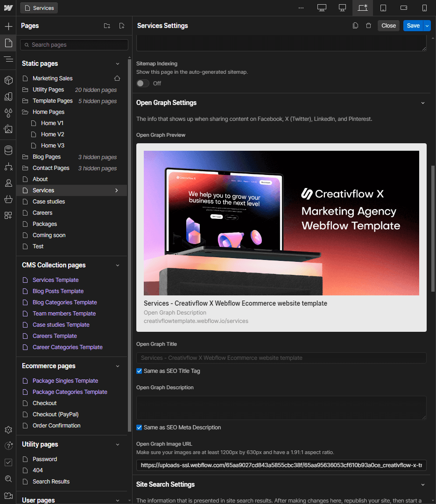The width and height of the screenshot is (436, 504).
Task: Duplicate the page using the copy icon
Action: click(355, 25)
